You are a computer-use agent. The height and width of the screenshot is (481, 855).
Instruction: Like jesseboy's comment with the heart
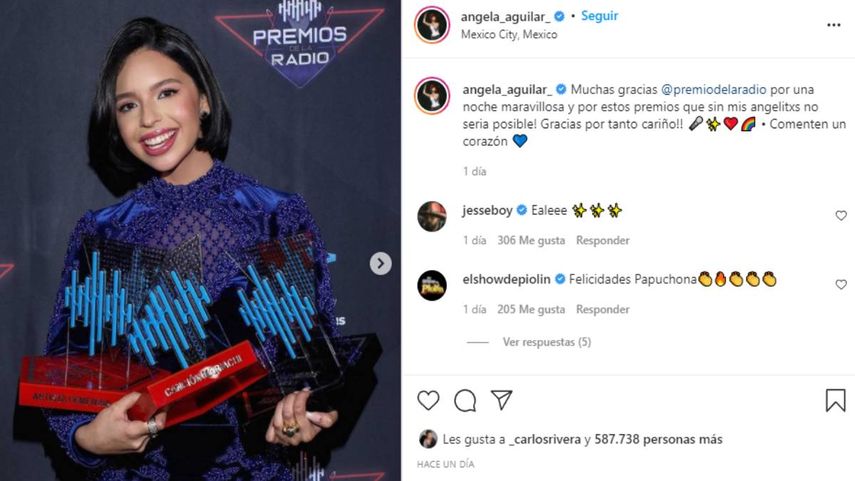point(841,215)
